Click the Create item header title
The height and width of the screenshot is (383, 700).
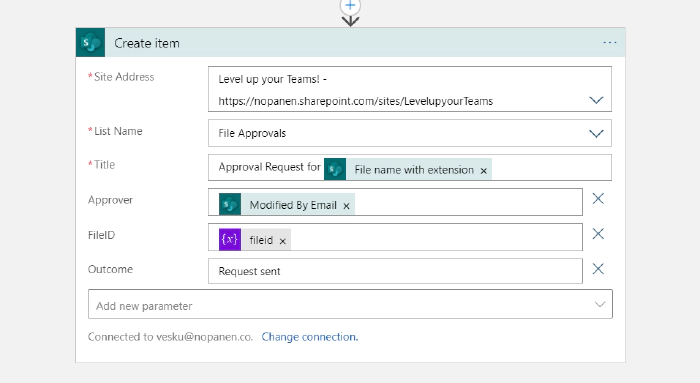[147, 43]
